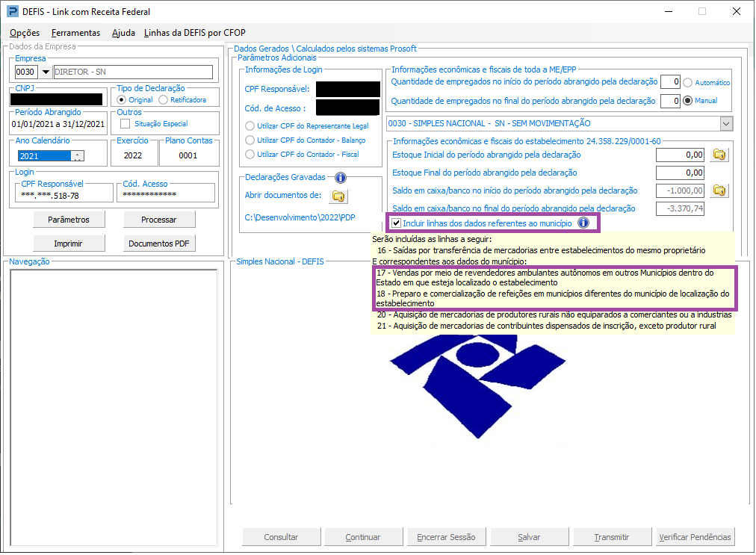The width and height of the screenshot is (756, 555).
Task: Click the Cód. Acesso masked field
Action: pyautogui.click(x=165, y=194)
